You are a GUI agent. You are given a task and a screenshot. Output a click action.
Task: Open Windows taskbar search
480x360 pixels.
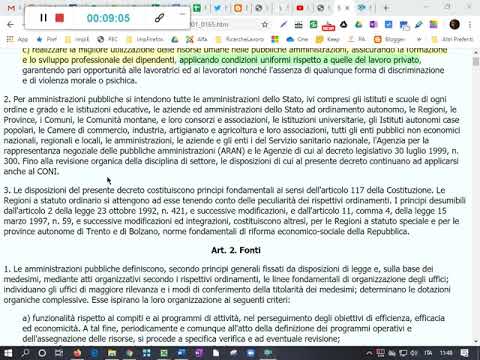[25, 353]
